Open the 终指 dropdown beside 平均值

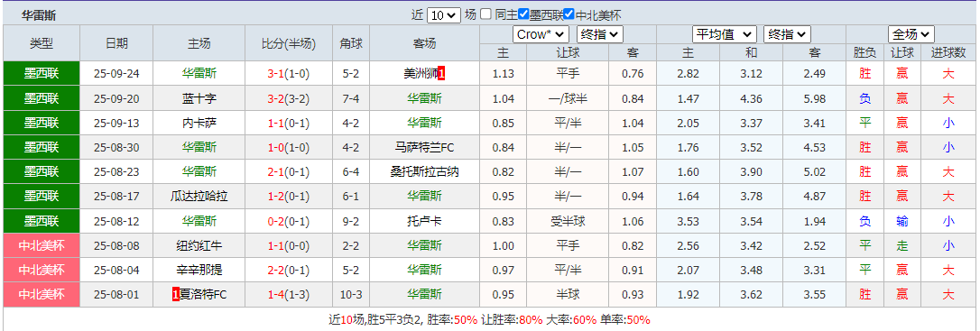pos(788,34)
